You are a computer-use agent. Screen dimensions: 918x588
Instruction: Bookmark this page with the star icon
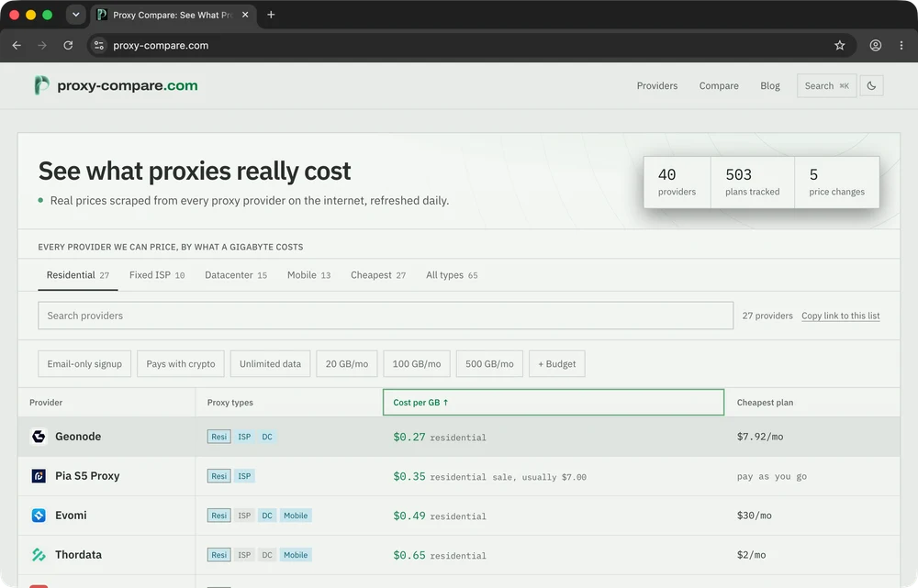(840, 45)
